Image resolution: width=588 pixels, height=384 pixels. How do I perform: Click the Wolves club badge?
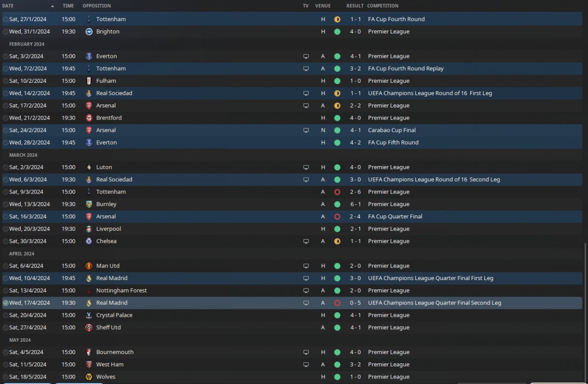tap(89, 377)
